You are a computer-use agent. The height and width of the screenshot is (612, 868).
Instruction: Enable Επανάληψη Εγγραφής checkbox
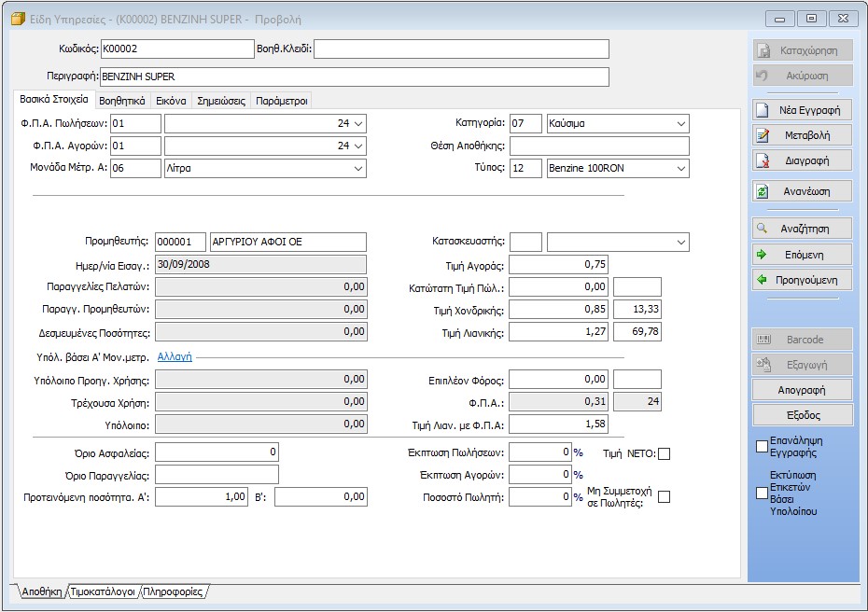[x=762, y=446]
